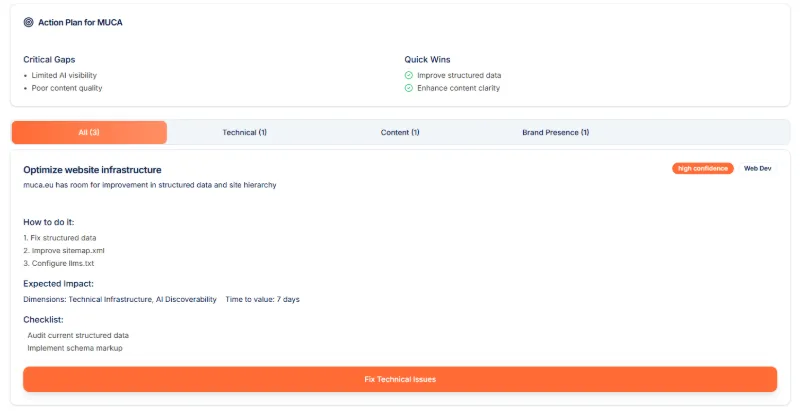Click check icon next to Enhance content clarity

tap(409, 88)
